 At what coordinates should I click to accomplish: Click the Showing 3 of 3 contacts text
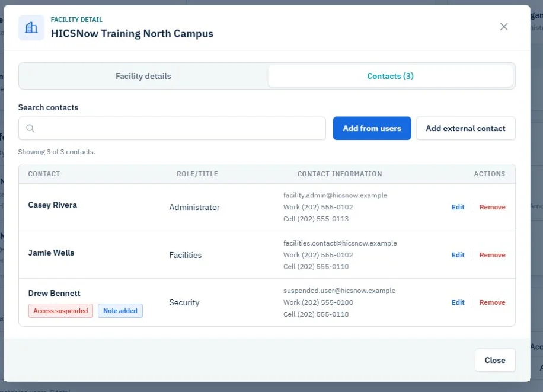point(56,152)
